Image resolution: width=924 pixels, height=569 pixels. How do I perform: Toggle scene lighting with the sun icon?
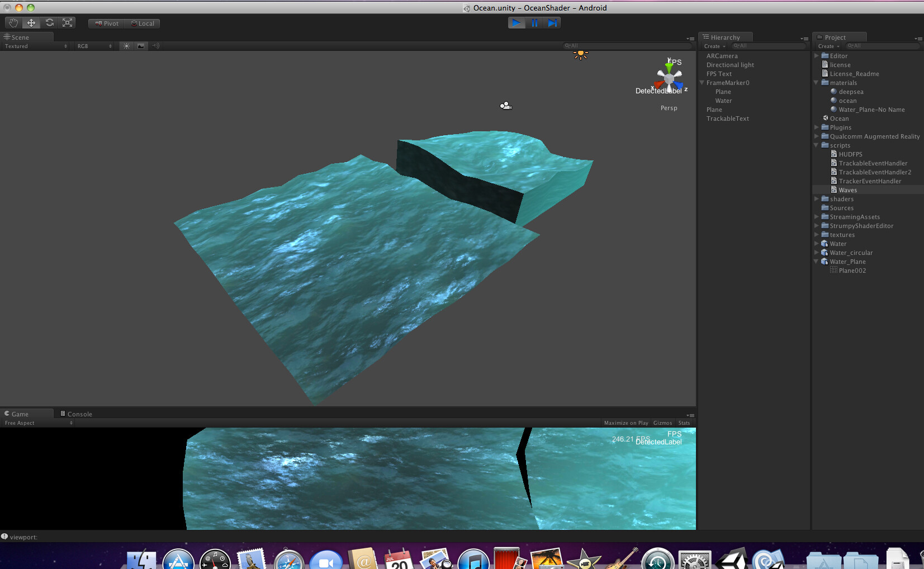tap(126, 46)
